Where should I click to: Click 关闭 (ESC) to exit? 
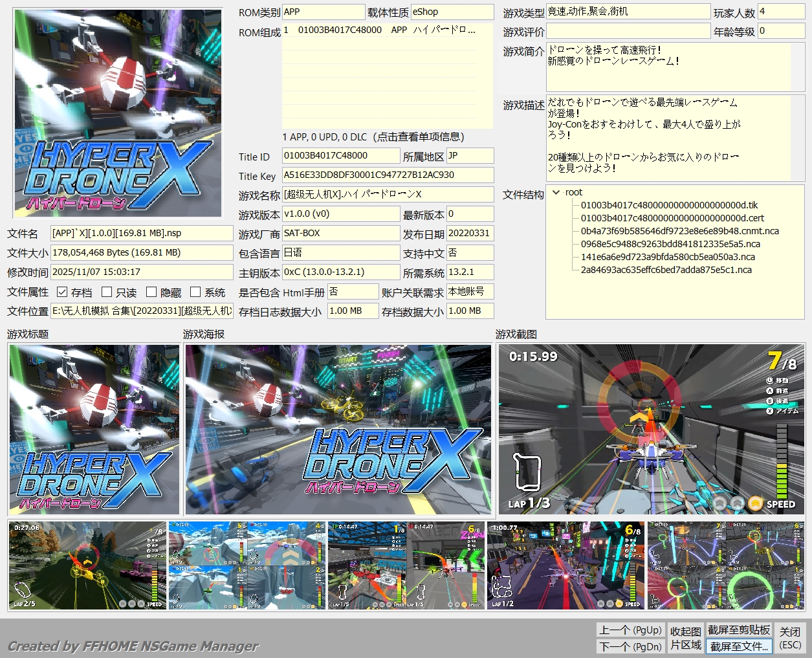click(791, 637)
